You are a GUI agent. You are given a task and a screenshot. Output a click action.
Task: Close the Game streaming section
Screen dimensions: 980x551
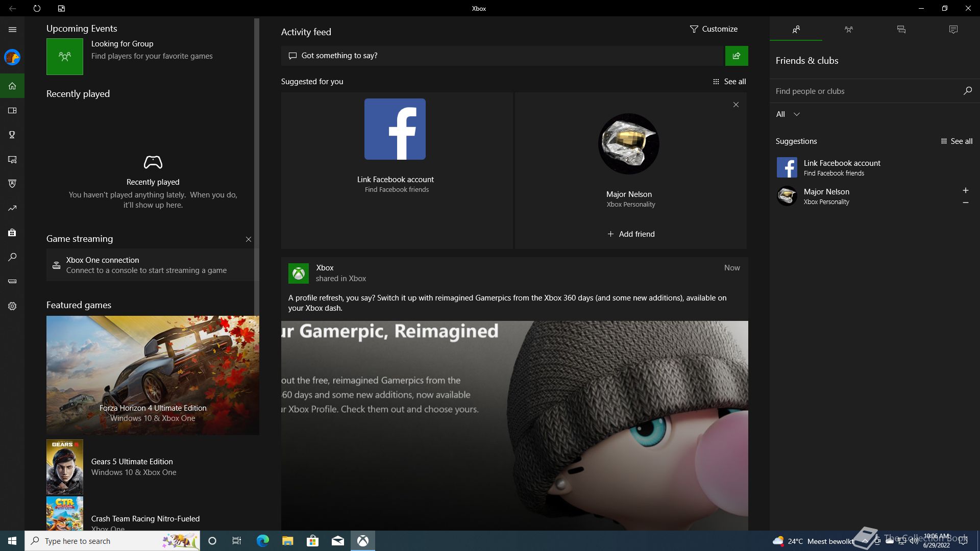pos(249,239)
